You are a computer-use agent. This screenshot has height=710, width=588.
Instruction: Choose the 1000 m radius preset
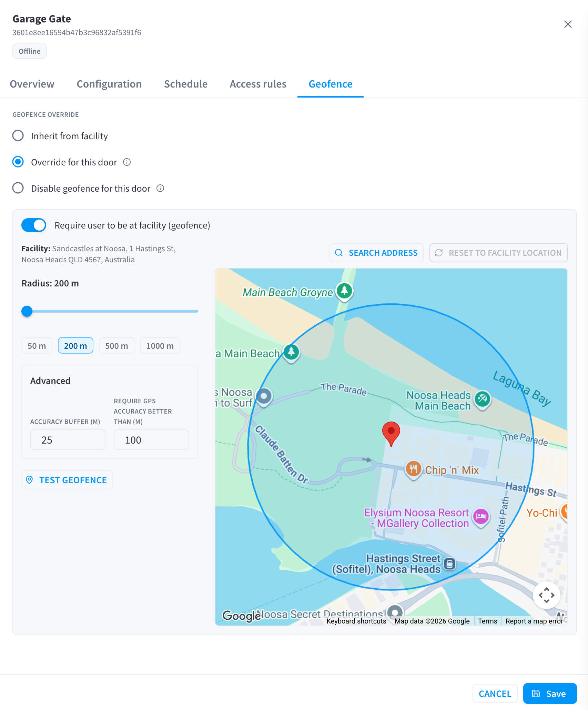point(160,346)
